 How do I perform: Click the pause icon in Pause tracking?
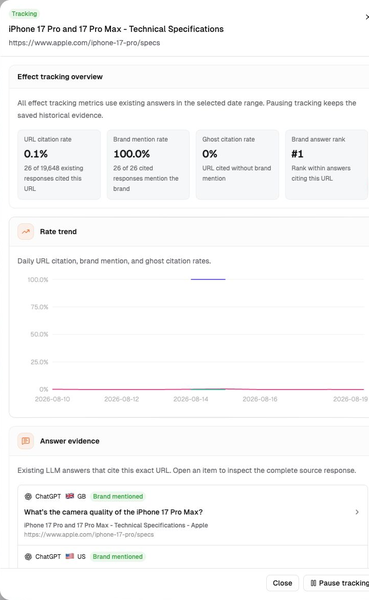tap(313, 583)
